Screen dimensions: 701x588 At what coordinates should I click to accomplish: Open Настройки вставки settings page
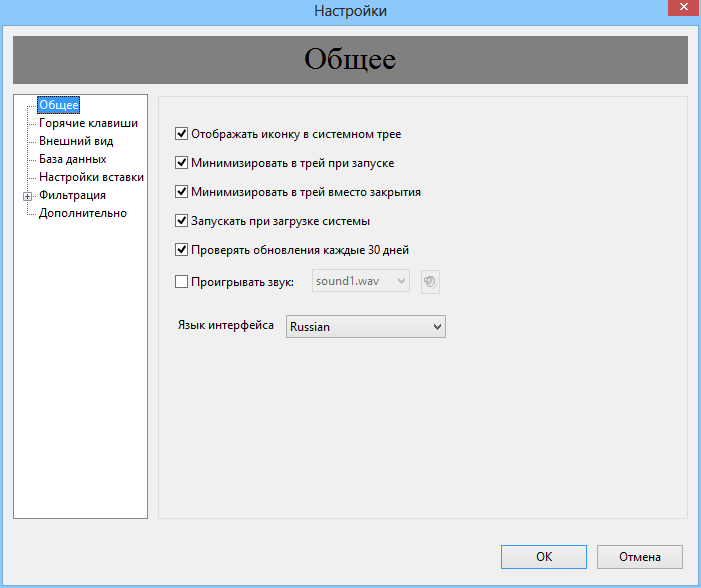(91, 177)
